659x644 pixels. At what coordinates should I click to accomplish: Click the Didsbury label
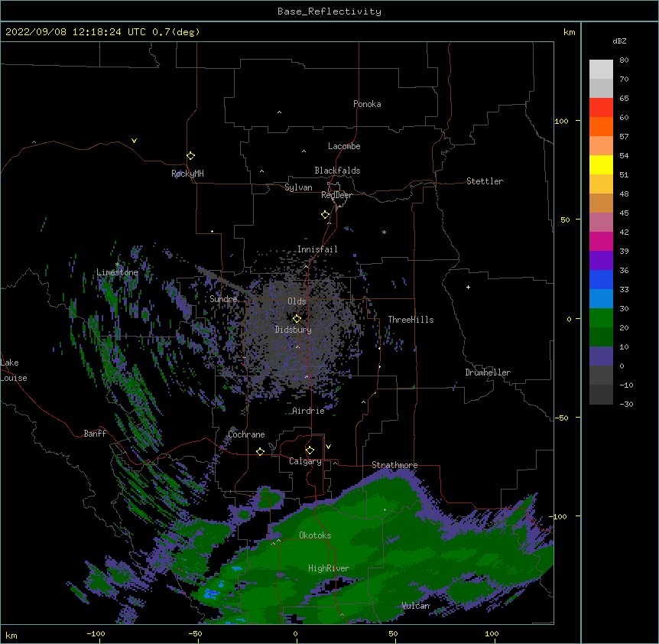pos(294,330)
